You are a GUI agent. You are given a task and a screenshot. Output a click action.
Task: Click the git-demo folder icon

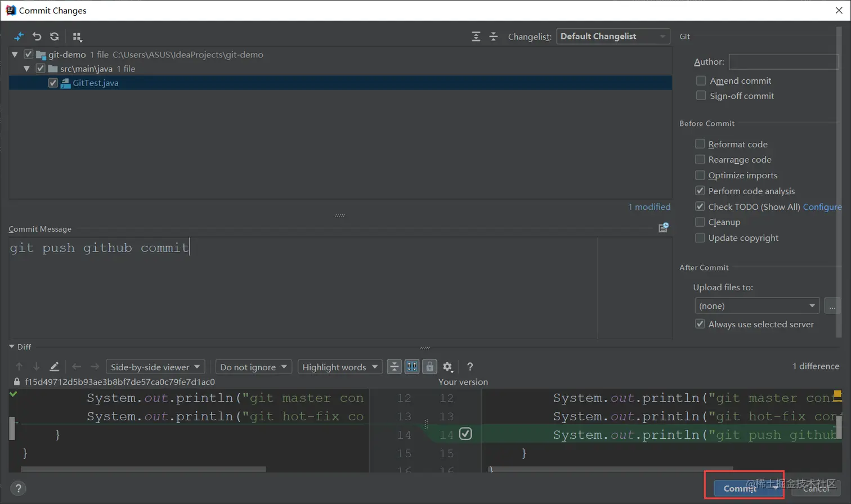(41, 55)
